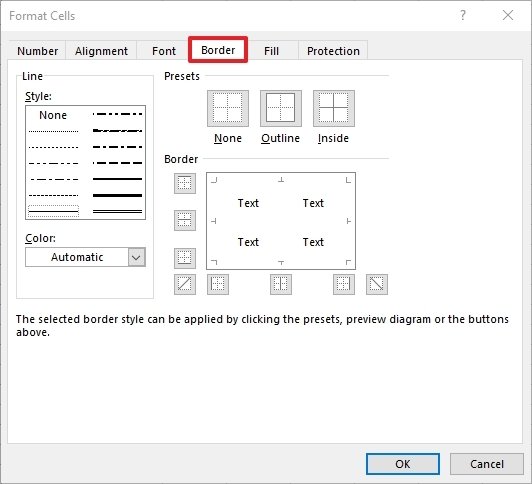Screen dimensions: 532x484
Task: Open the Color dropdown arrow
Action: [x=136, y=257]
